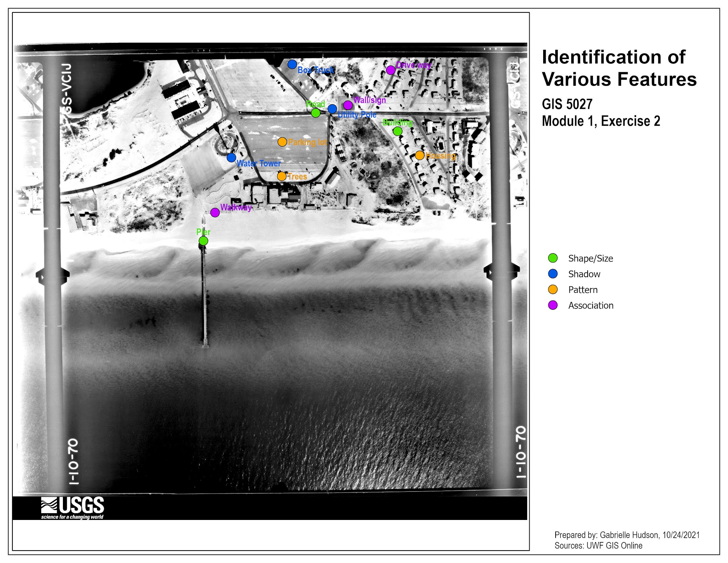Click the purple Walkway marker dot
The width and height of the screenshot is (728, 563).
[x=215, y=213]
